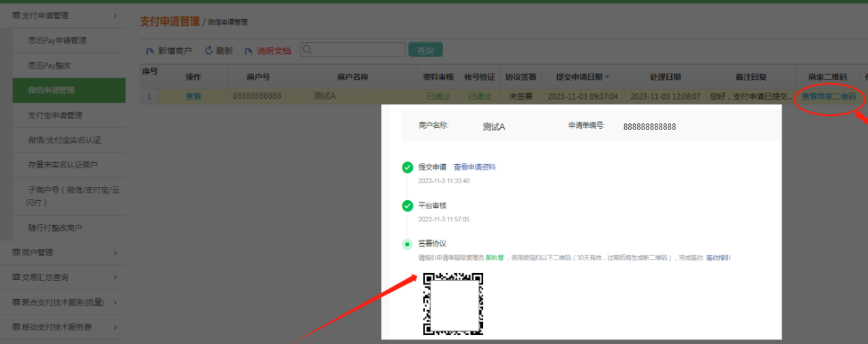Open the 说明文档 documentation link
Viewport: 868px width, 344px height.
[x=273, y=50]
